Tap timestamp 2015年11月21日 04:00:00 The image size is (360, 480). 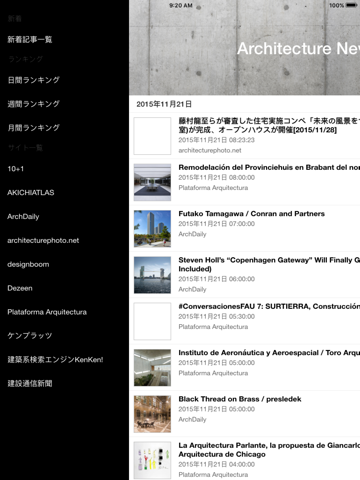[x=217, y=464]
